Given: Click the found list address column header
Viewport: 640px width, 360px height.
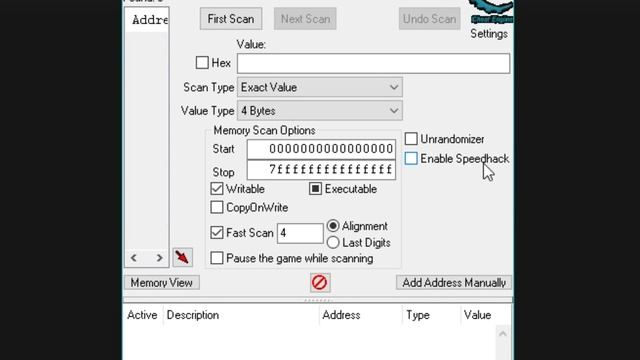Looking at the screenshot, I should tap(148, 20).
